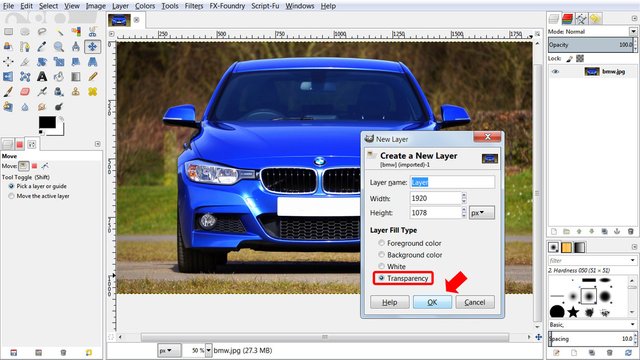Click the layer Opacity slider
Image resolution: width=640 pixels, height=360 pixels.
tap(591, 45)
